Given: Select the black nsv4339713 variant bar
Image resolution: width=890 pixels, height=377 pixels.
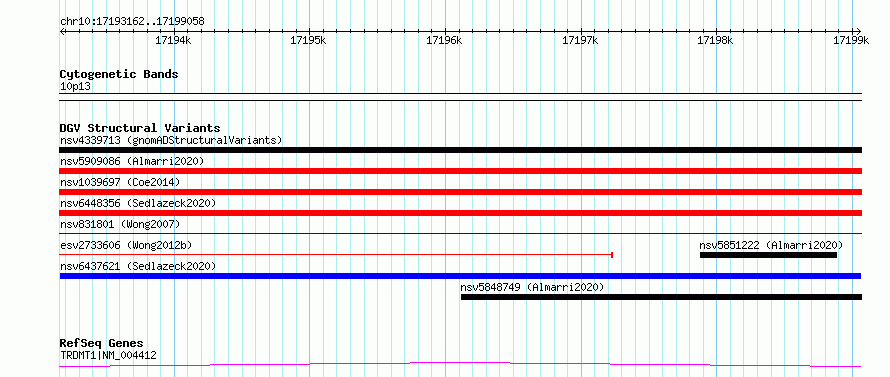Looking at the screenshot, I should 460,150.
